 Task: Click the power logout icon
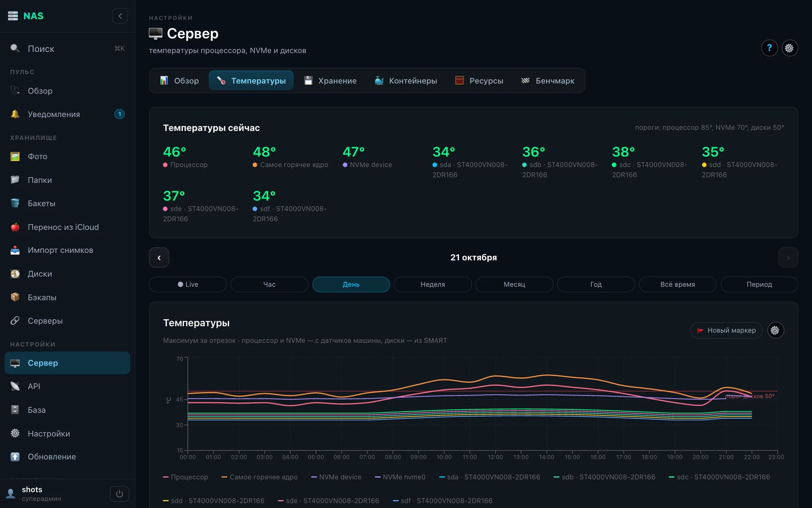click(119, 494)
